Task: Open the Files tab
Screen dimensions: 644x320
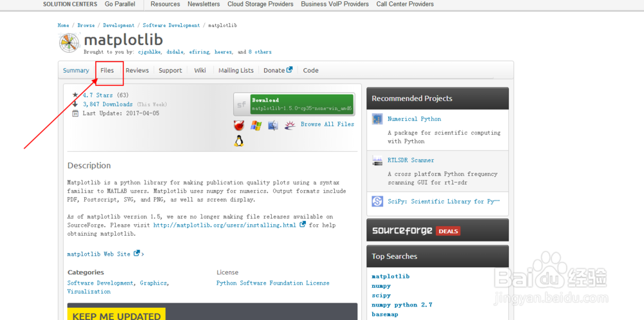Action: point(107,71)
